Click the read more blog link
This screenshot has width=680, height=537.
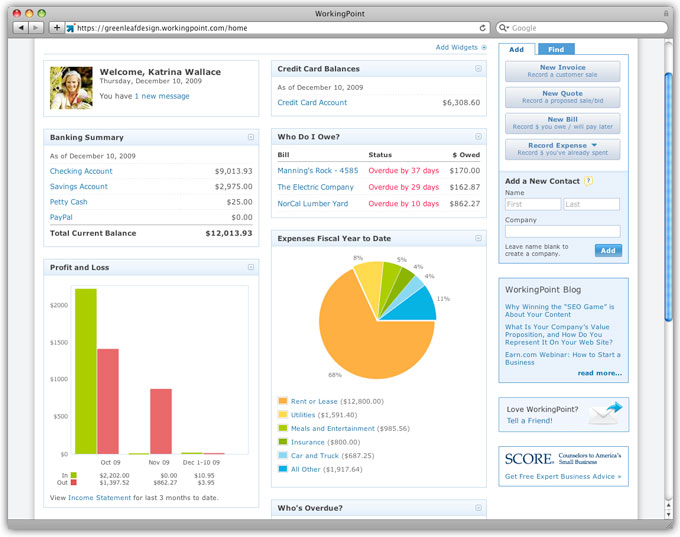click(x=599, y=373)
